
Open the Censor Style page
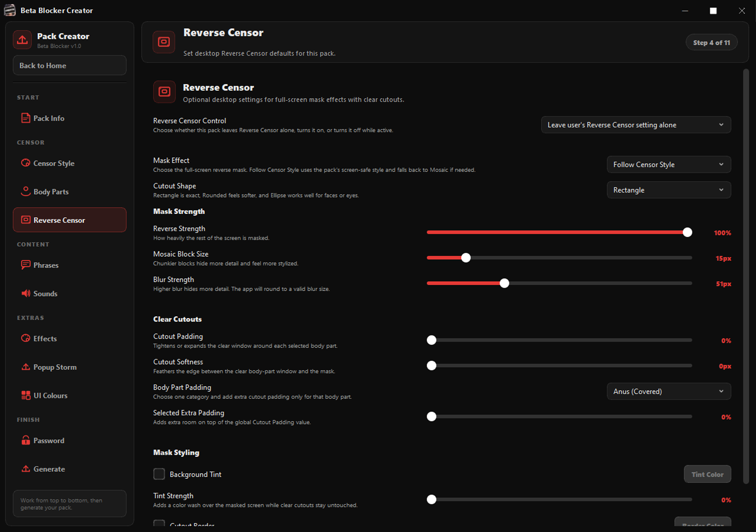tap(69, 163)
